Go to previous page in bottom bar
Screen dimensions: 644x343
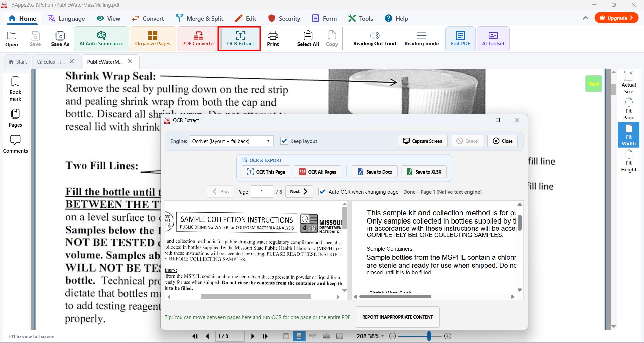click(207, 336)
